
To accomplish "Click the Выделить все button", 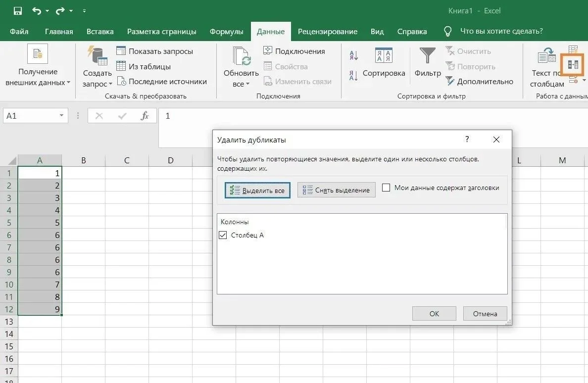I will coord(257,191).
